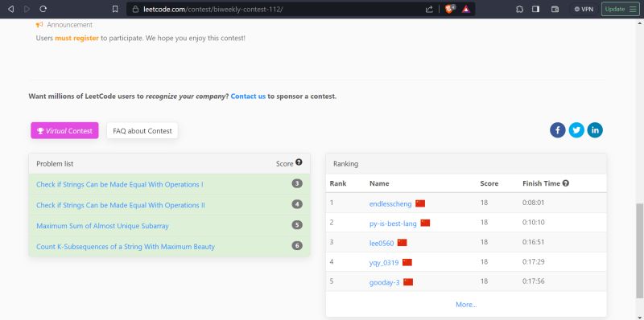Share contest on Twitter

click(576, 130)
